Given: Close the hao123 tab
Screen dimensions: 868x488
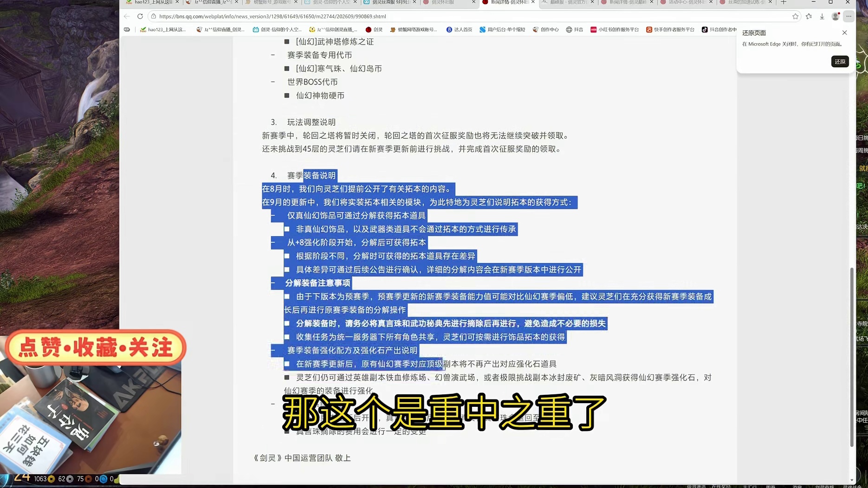Looking at the screenshot, I should click(x=177, y=2).
